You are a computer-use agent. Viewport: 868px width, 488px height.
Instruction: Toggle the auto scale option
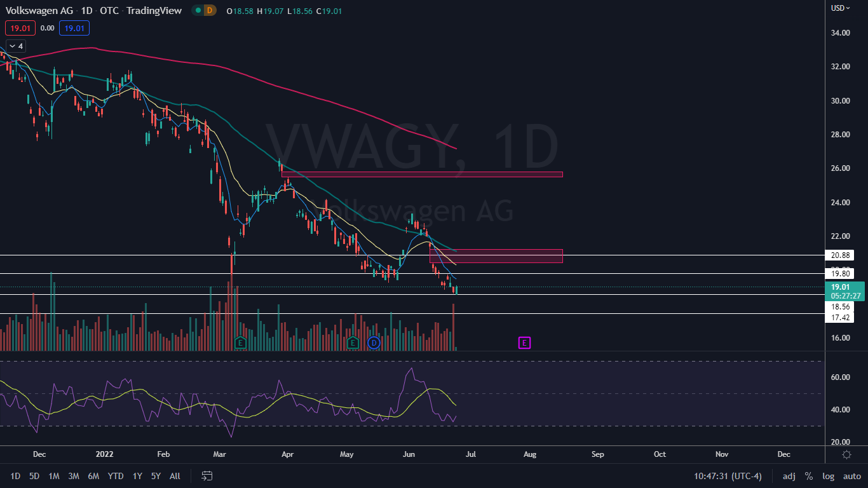click(x=851, y=476)
